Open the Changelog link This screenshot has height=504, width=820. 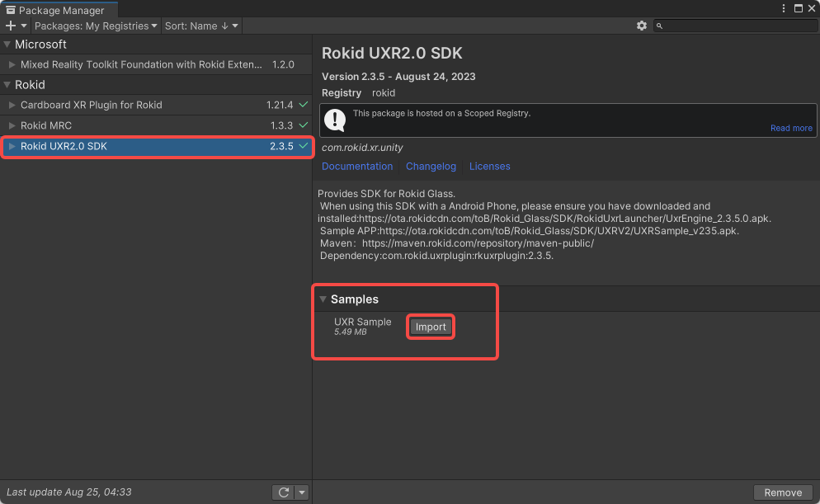pos(431,167)
